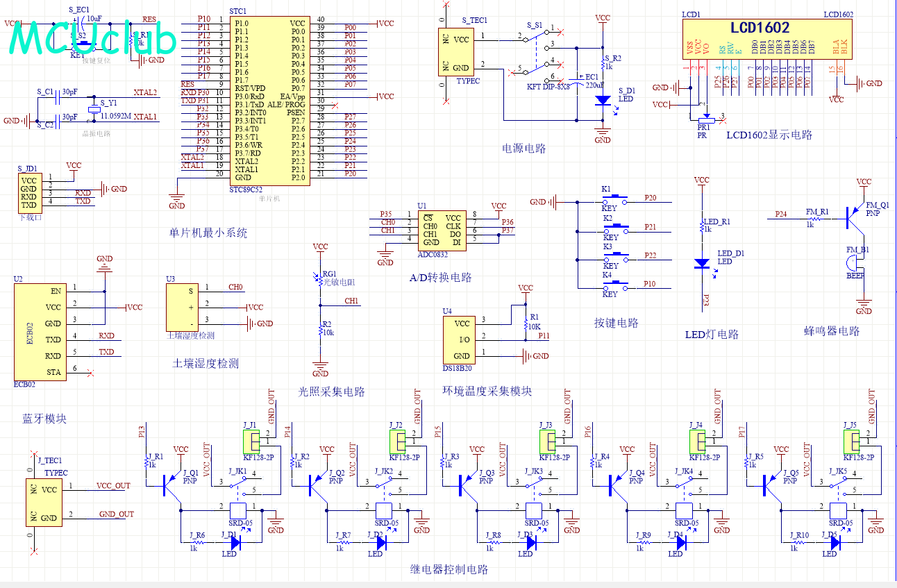Click the LCD1602 display component
This screenshot has width=897, height=588.
(x=768, y=39)
